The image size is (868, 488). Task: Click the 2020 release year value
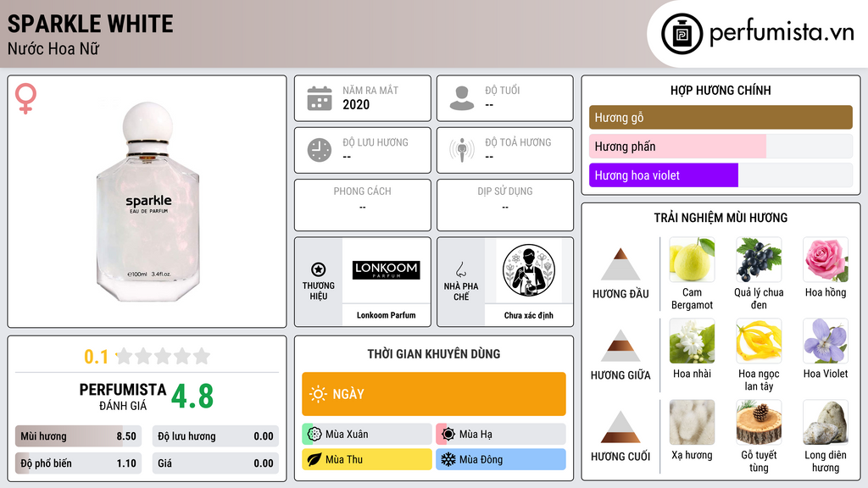coord(356,104)
